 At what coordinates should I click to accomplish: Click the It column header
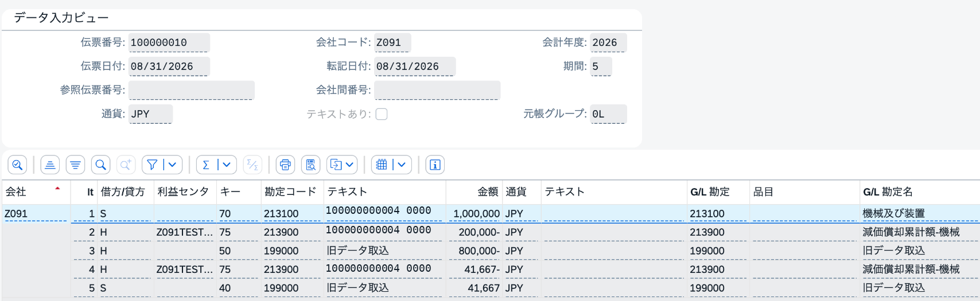point(84,192)
